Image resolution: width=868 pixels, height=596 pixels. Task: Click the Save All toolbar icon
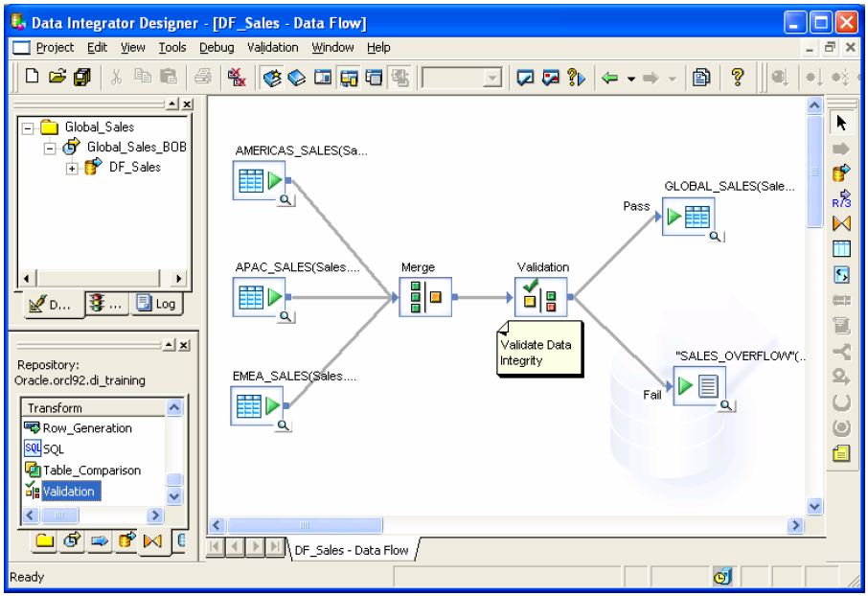click(x=82, y=77)
